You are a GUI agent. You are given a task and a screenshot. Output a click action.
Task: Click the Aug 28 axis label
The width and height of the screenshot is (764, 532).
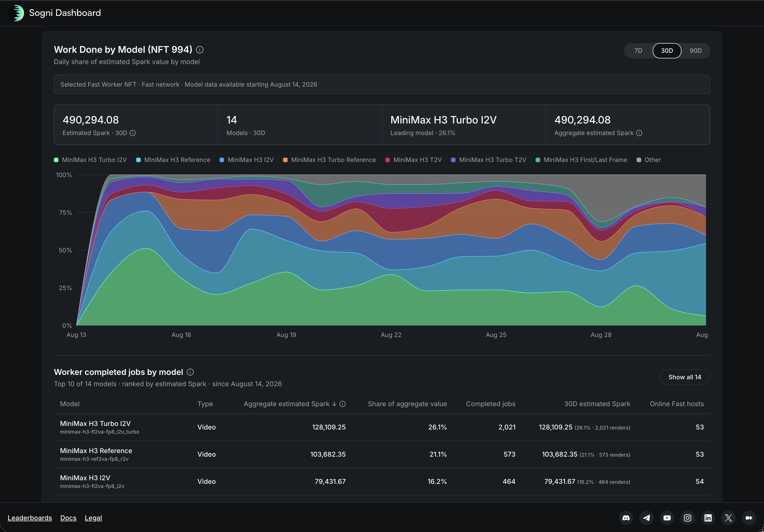tap(601, 335)
